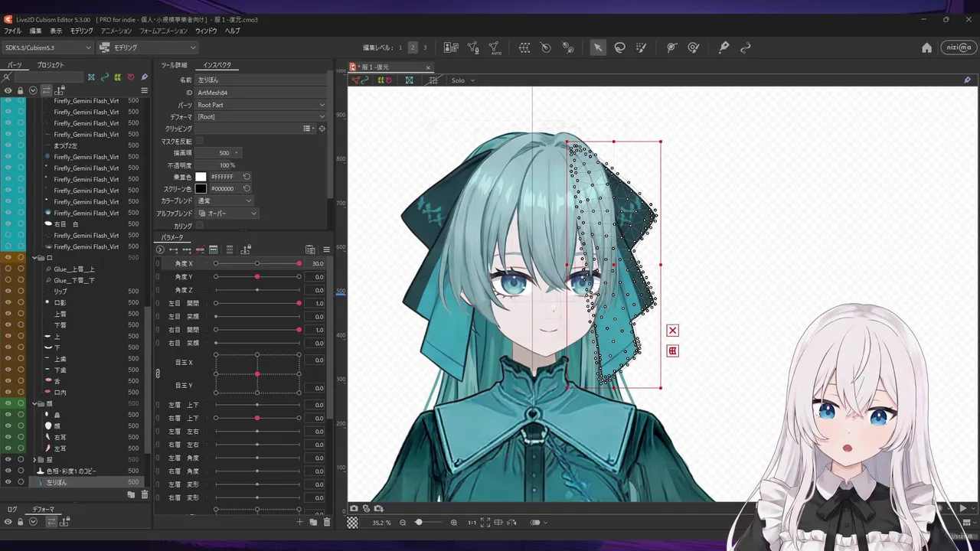This screenshot has height=551, width=980.
Task: Expand the 服 folder
Action: coord(35,460)
